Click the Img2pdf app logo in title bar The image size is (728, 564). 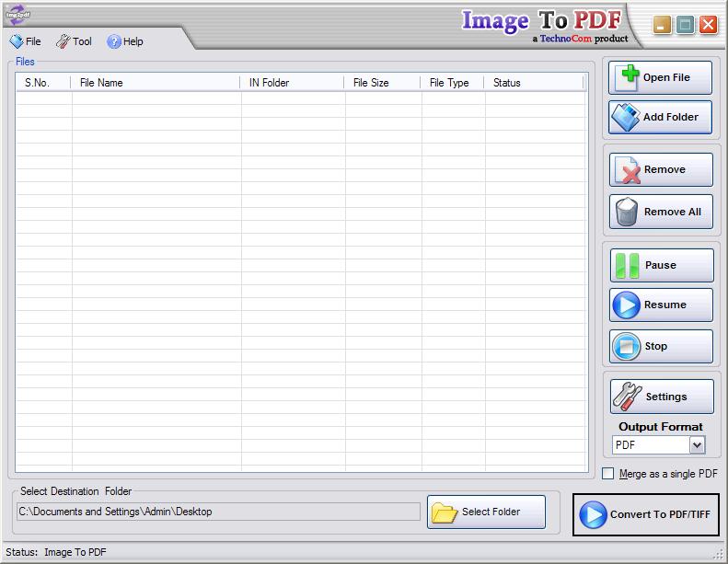coord(17,15)
